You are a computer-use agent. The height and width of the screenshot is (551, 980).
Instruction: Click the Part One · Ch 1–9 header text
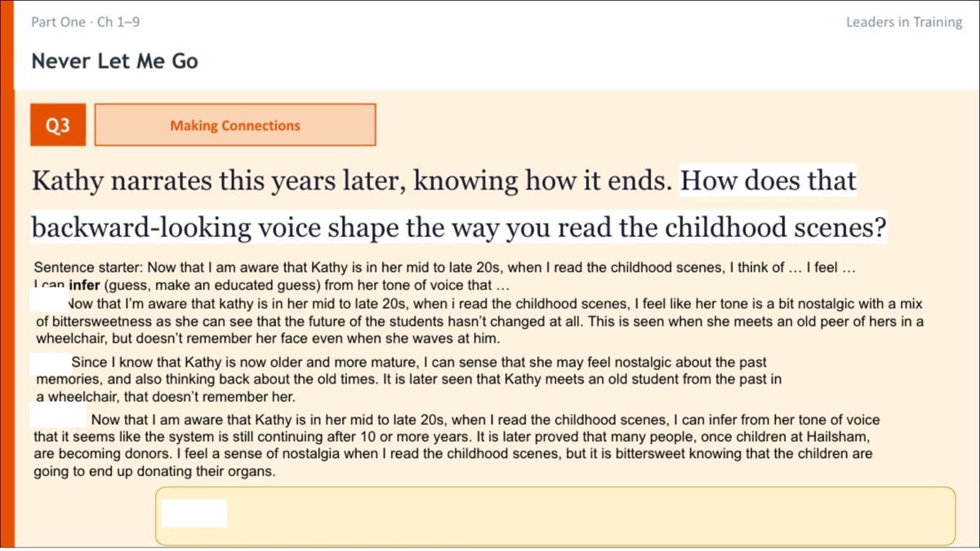click(x=85, y=22)
